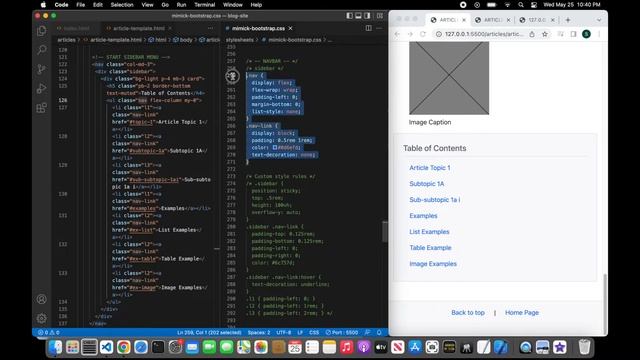The image size is (640, 360).
Task: Change Spaces: 2 indentation setting
Action: tap(259, 332)
